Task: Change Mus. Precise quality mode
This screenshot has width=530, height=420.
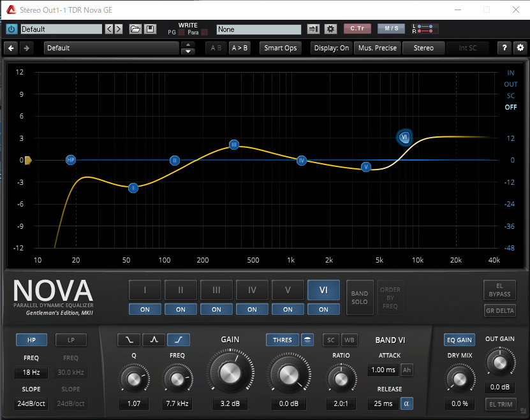Action: click(378, 48)
